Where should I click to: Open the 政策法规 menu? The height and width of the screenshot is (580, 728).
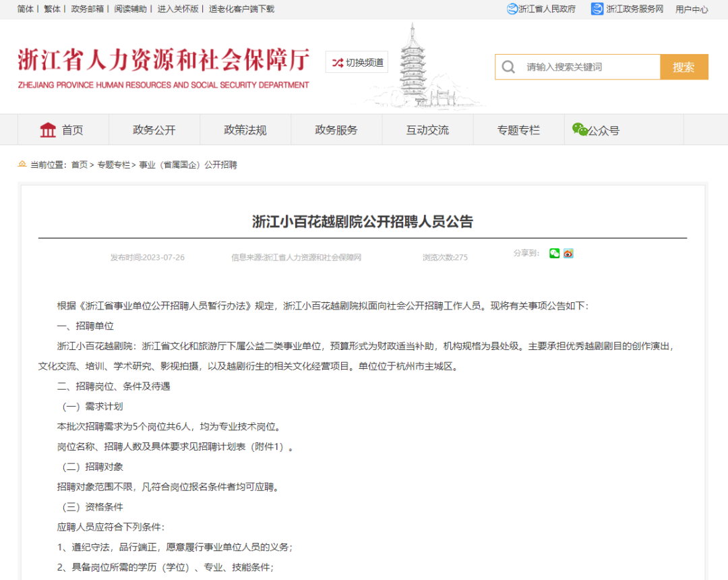[x=245, y=129]
